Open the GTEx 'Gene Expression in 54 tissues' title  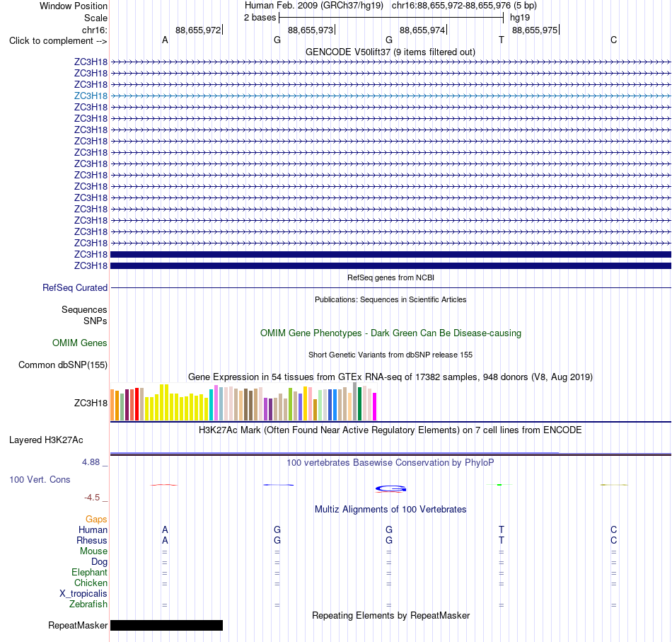(x=390, y=377)
